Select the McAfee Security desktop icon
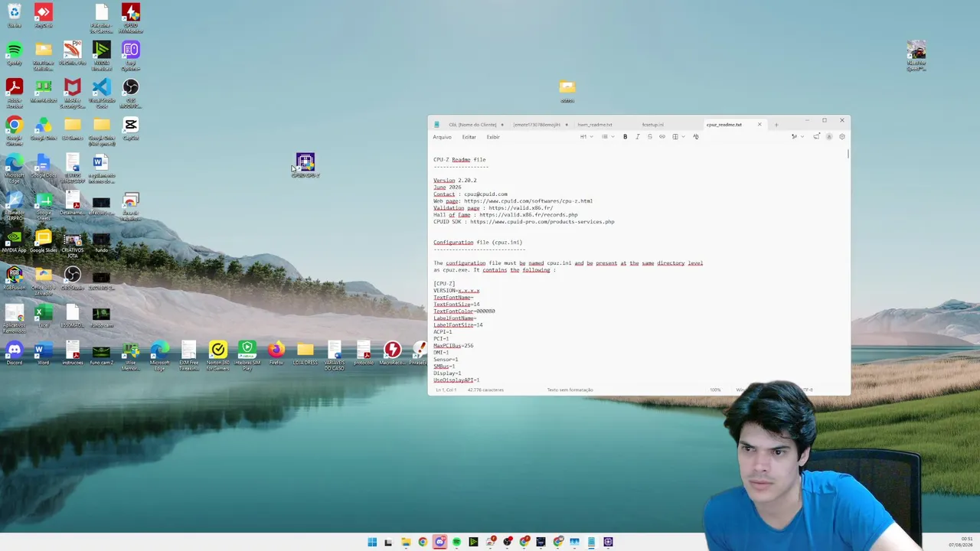The width and height of the screenshot is (980, 551). click(x=73, y=93)
